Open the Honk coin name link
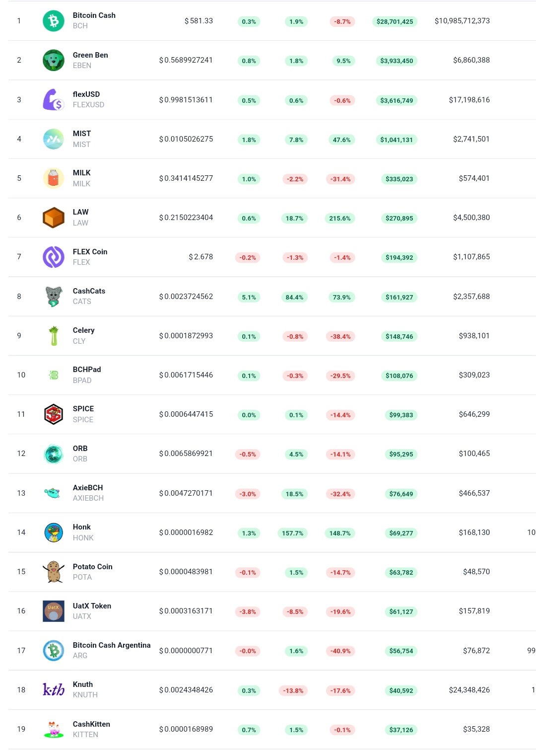The image size is (536, 756). [82, 527]
